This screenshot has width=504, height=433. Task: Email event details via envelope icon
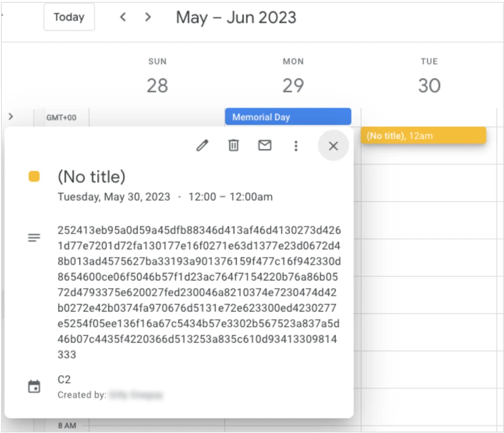[264, 145]
